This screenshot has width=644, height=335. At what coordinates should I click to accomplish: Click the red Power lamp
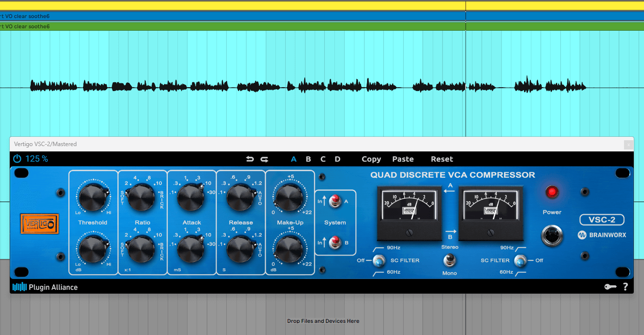tap(552, 192)
